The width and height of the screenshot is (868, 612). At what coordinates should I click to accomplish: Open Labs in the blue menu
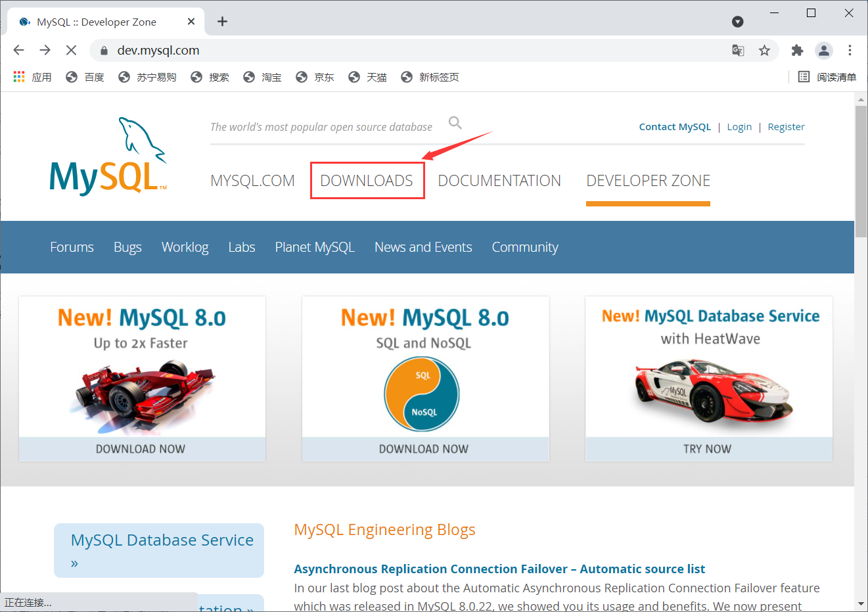241,247
